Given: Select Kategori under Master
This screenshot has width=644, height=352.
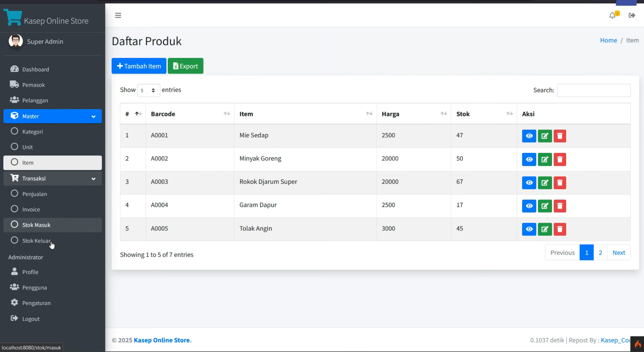Looking at the screenshot, I should (x=52, y=132).
